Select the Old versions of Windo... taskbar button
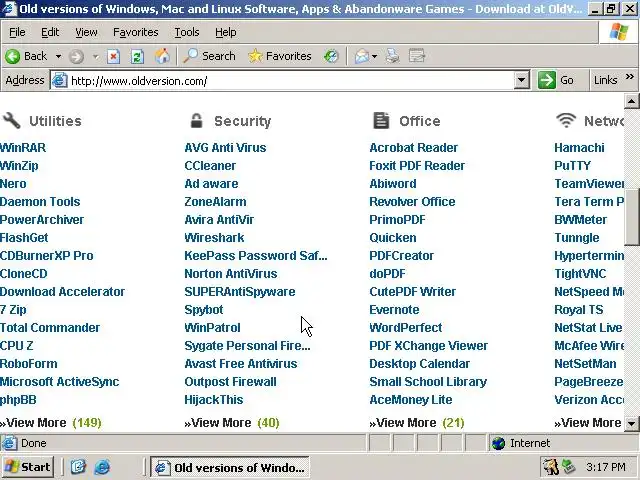The height and width of the screenshot is (480, 640). (230, 467)
